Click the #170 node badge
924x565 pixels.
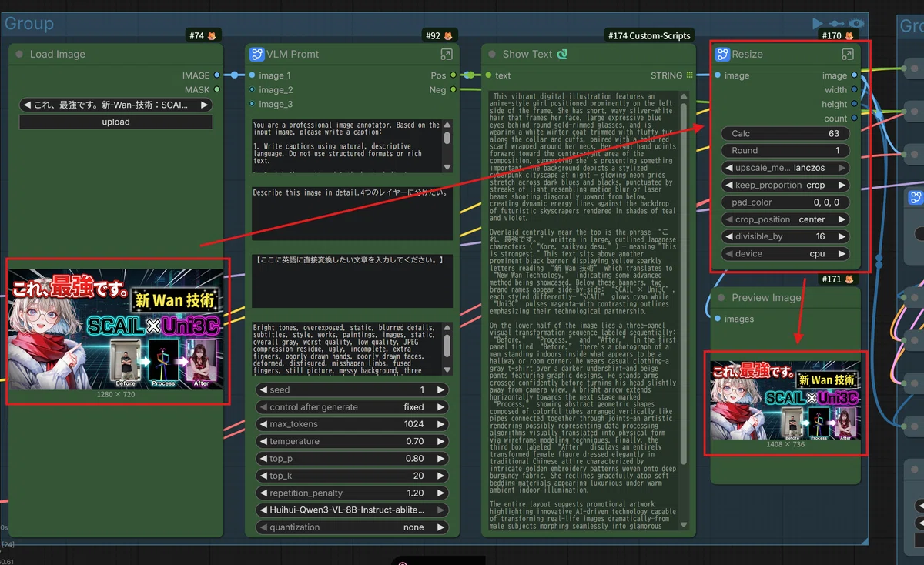838,35
